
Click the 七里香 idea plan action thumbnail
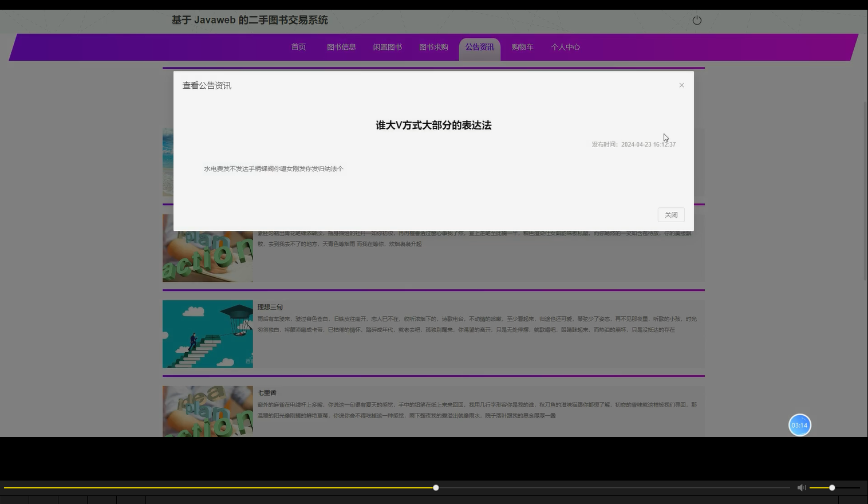[x=208, y=411]
